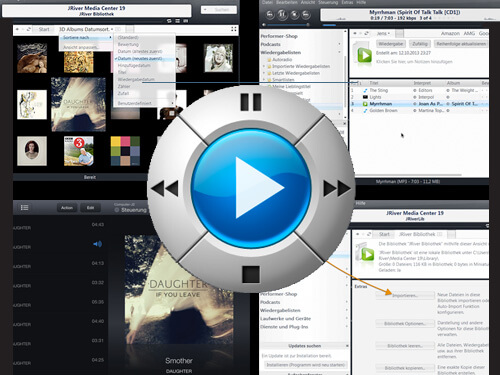Select the Daughter album cover thumbnail
Viewport: 500px width, 375px height.
(x=79, y=105)
